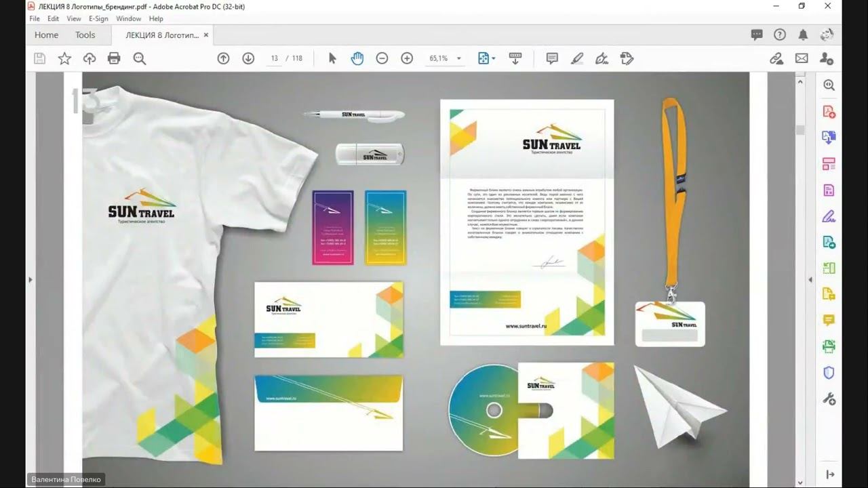This screenshot has width=868, height=488.
Task: Collapse the right tools pane using the side arrow
Action: point(810,279)
